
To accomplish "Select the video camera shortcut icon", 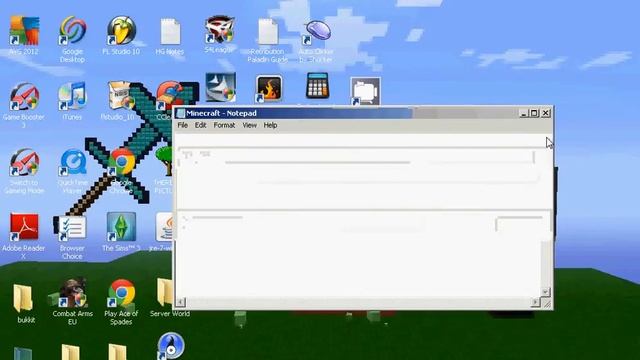I will coord(365,91).
